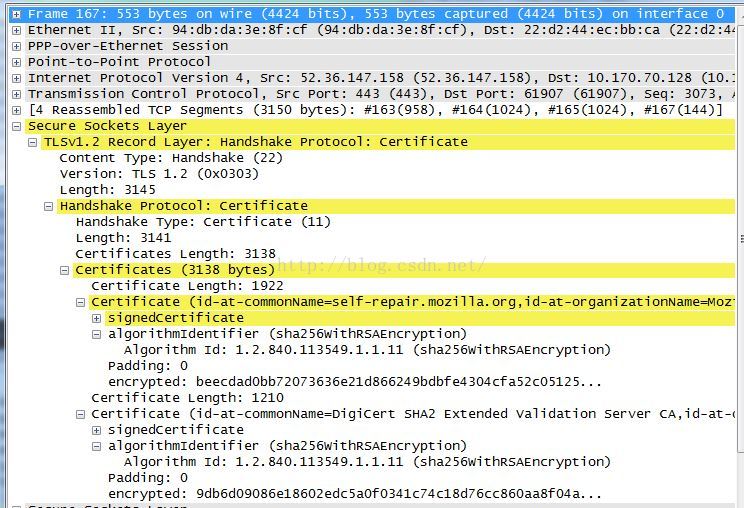Expand the Reassembled TCP Segments node
744x508 pixels.
[x=17, y=111]
